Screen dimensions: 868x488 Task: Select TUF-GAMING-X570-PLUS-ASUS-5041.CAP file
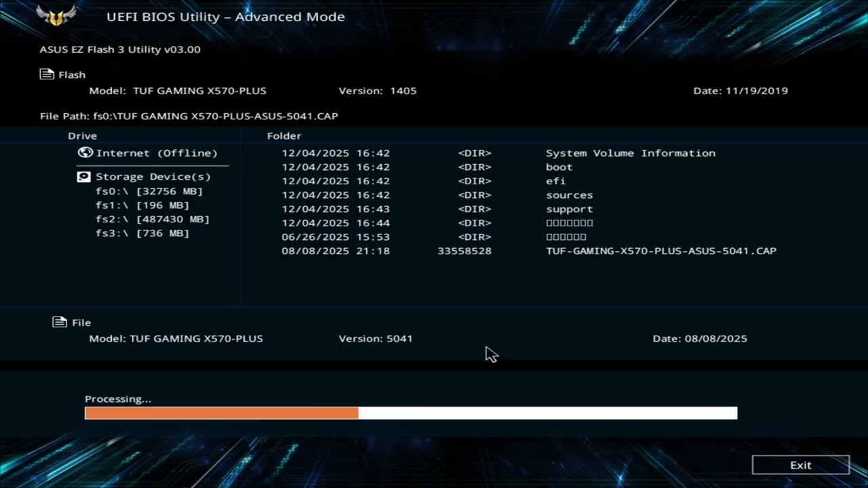click(x=661, y=251)
